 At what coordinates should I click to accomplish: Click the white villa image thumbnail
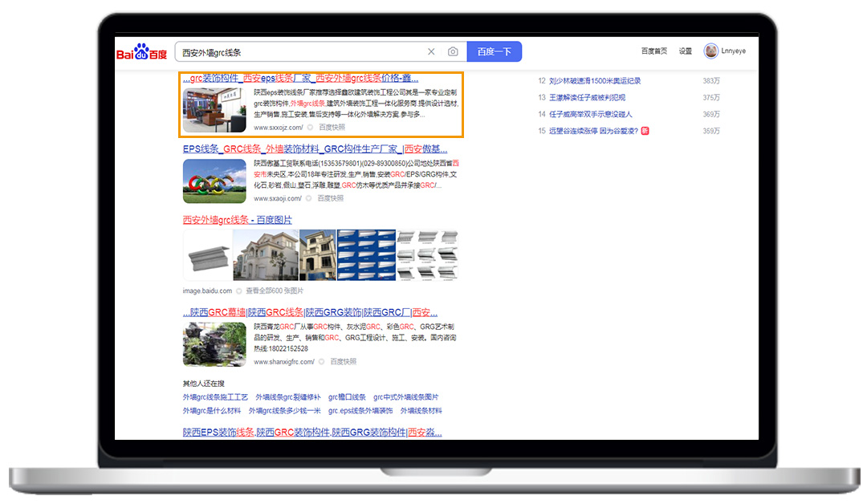coord(265,255)
